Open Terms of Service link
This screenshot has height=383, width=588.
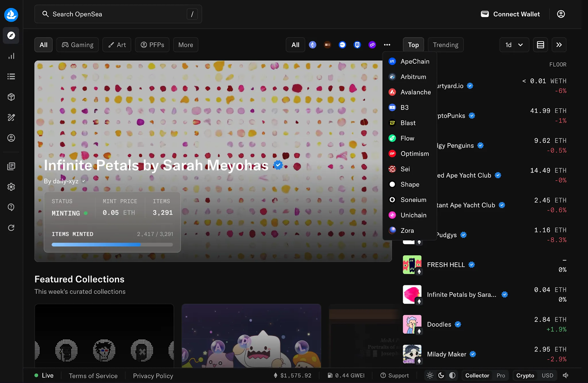pos(93,376)
